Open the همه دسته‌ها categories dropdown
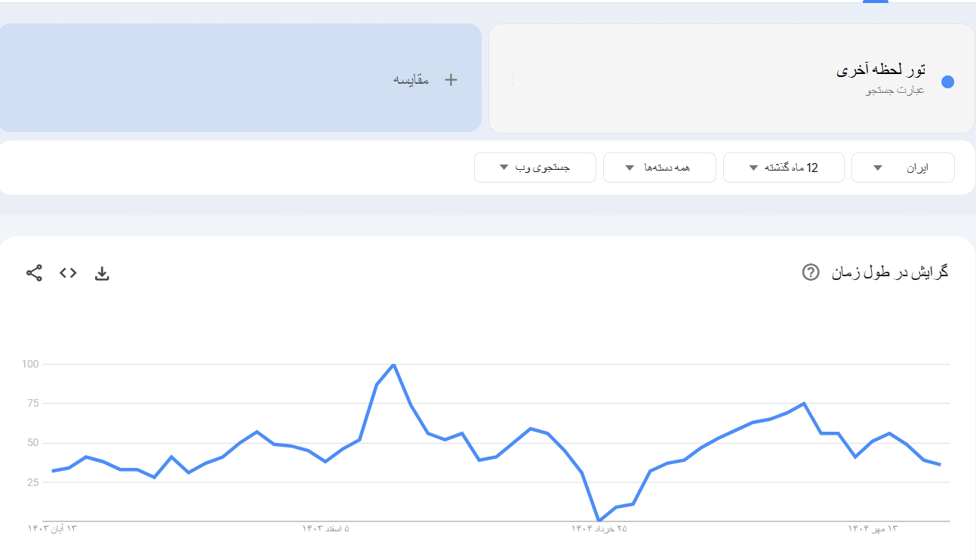The height and width of the screenshot is (560, 976). tap(659, 167)
